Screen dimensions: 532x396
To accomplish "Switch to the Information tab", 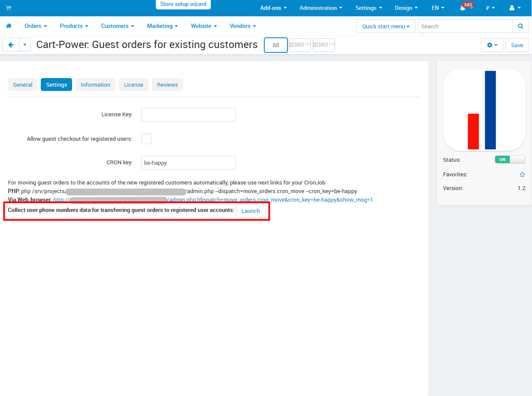I will click(x=95, y=85).
